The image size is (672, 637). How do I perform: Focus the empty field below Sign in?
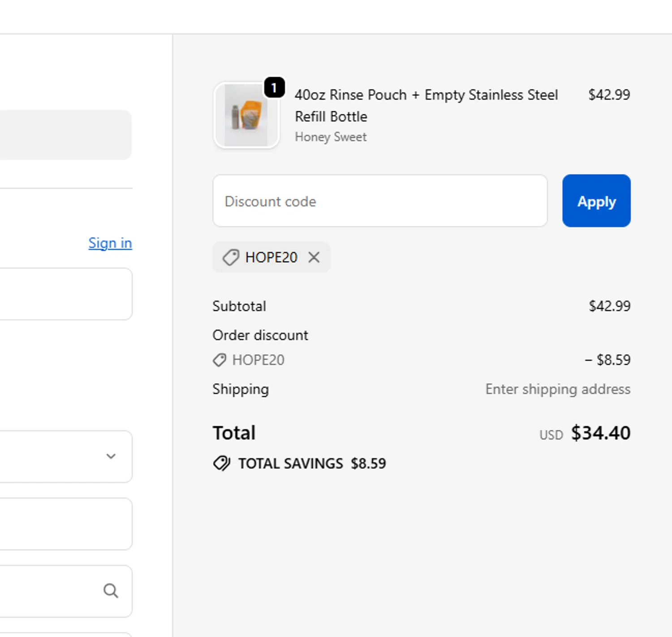click(x=66, y=294)
